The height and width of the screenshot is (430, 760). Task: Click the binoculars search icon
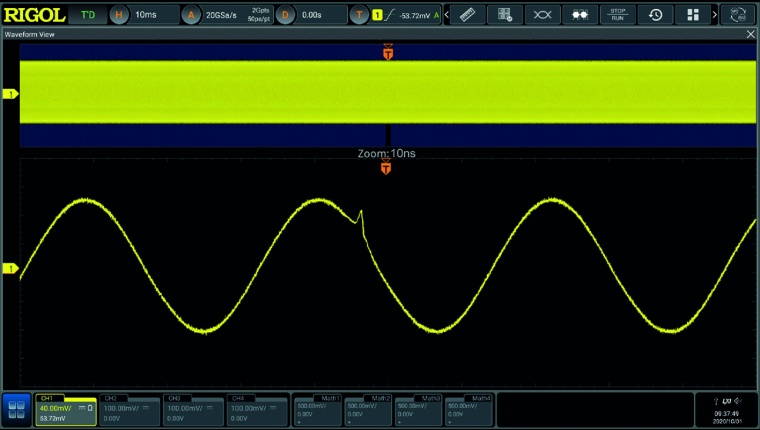coord(579,15)
